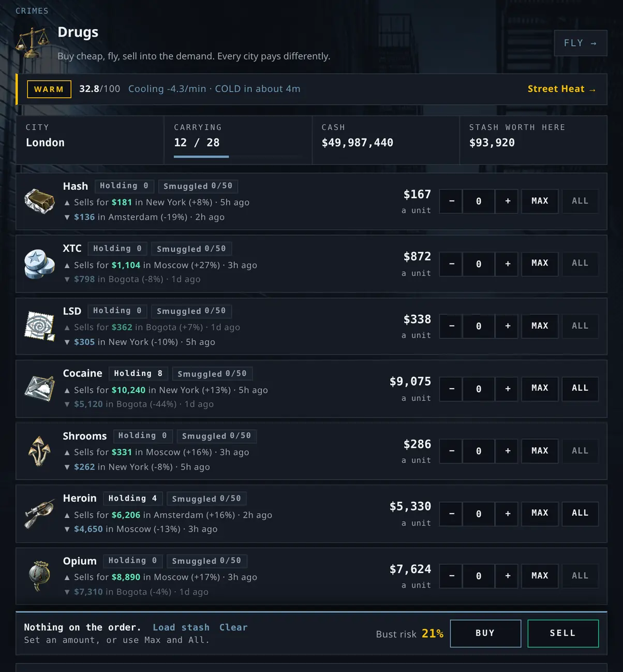This screenshot has height=672, width=623.
Task: Click the SELL button
Action: pyautogui.click(x=563, y=633)
